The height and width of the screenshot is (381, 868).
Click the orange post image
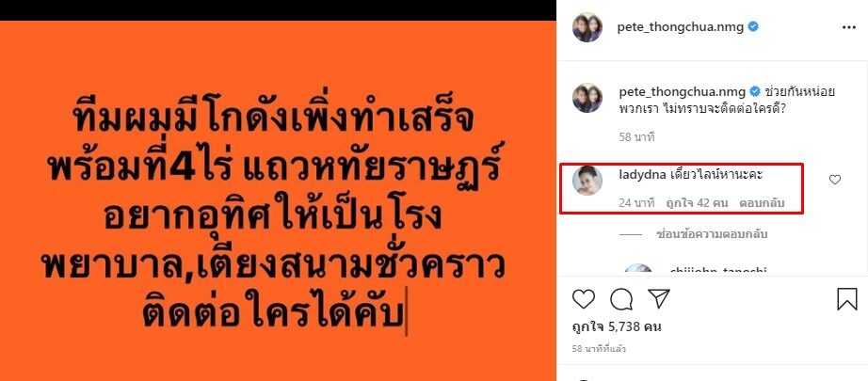[x=278, y=200]
